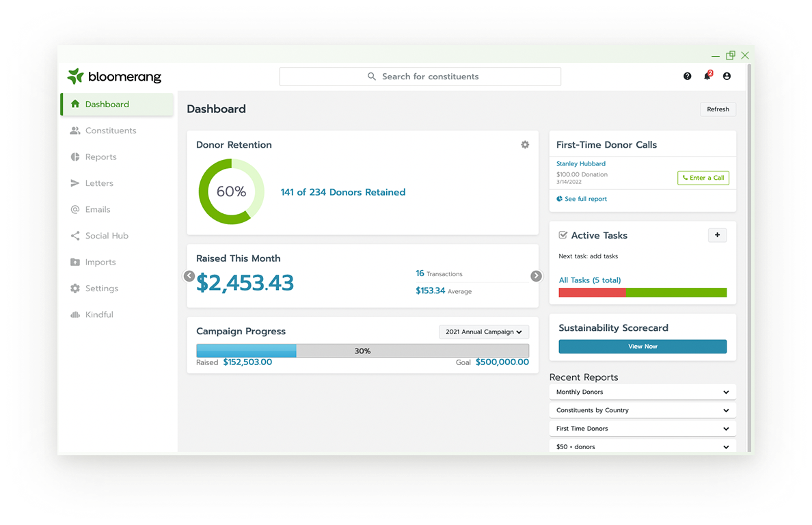This screenshot has height=525, width=812.
Task: Open Constituents in the sidebar
Action: coord(111,131)
